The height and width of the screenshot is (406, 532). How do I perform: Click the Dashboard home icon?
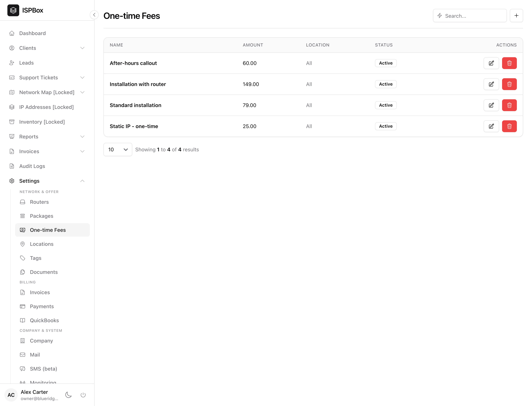click(12, 33)
